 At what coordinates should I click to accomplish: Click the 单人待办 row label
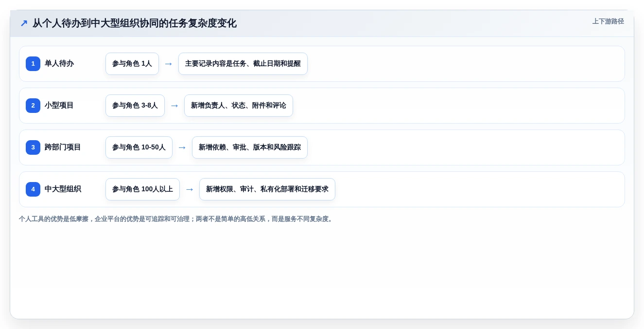[x=59, y=64]
